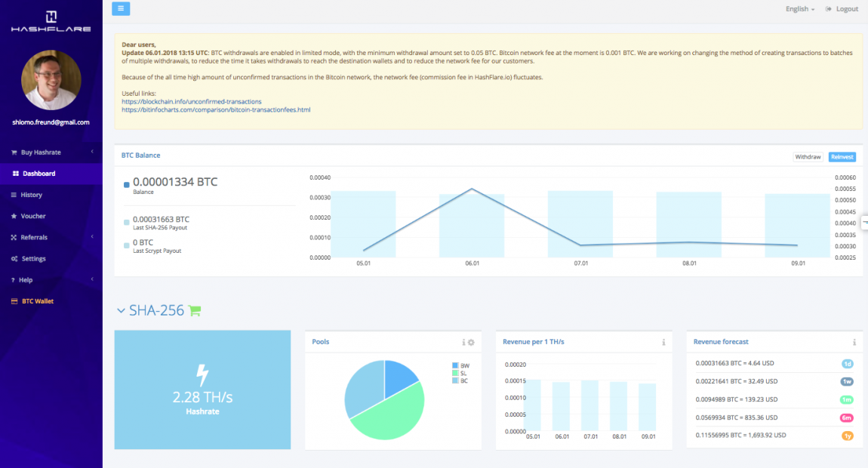The height and width of the screenshot is (468, 868).
Task: Click the HashFlare logo
Action: [51, 22]
